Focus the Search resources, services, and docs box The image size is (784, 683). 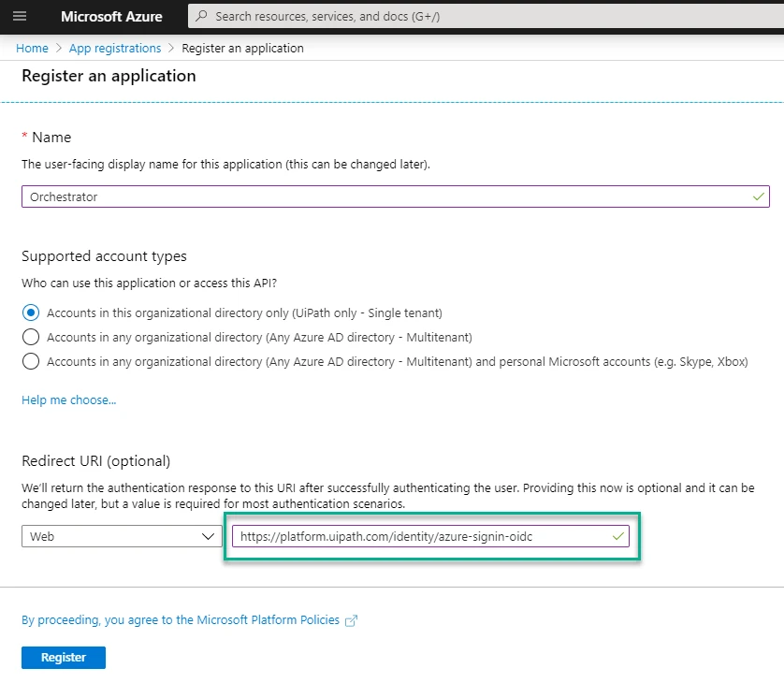486,16
